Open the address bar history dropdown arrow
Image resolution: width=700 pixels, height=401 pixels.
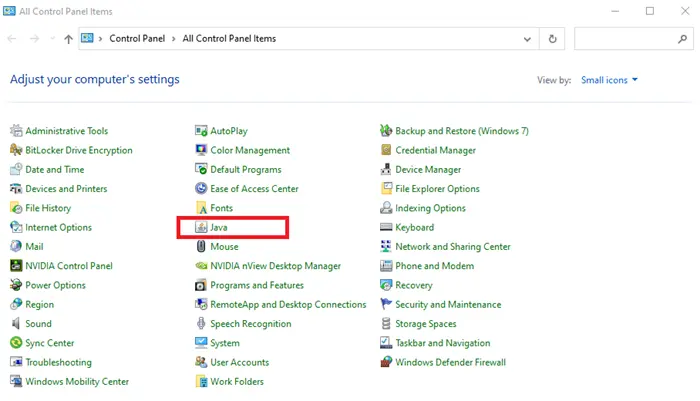[x=527, y=39]
